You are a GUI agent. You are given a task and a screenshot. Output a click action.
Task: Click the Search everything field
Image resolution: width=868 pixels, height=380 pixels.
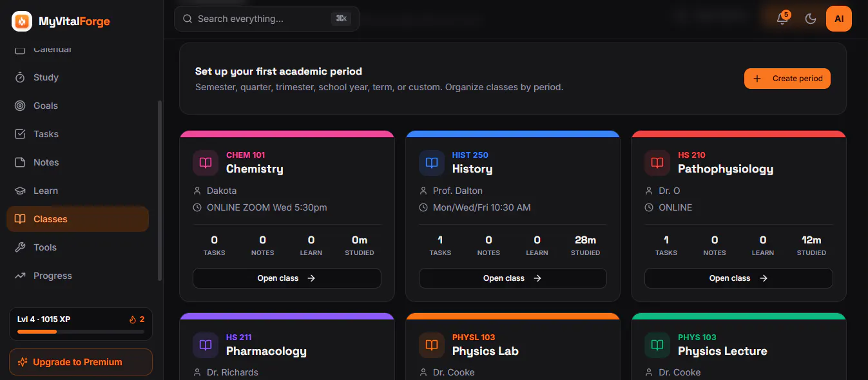tap(267, 19)
